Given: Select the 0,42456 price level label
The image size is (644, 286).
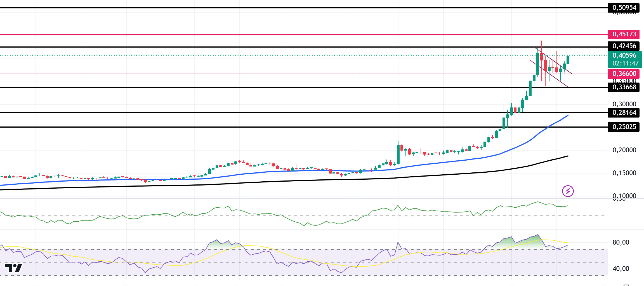Looking at the screenshot, I should 624,46.
